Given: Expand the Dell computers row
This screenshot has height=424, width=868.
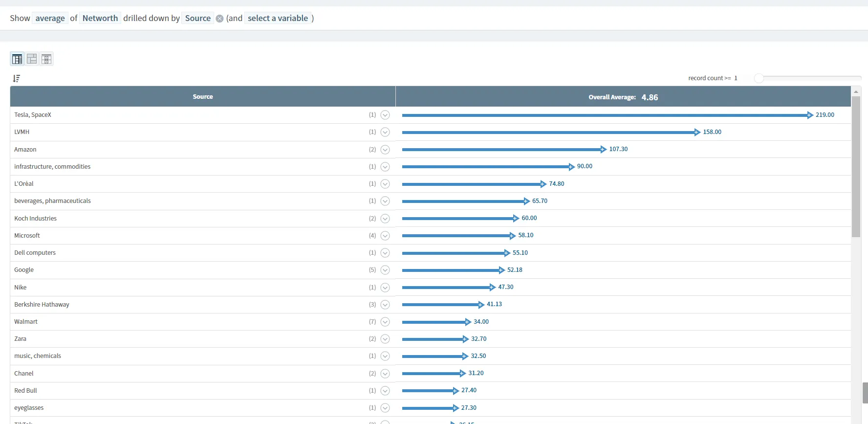Looking at the screenshot, I should point(385,253).
